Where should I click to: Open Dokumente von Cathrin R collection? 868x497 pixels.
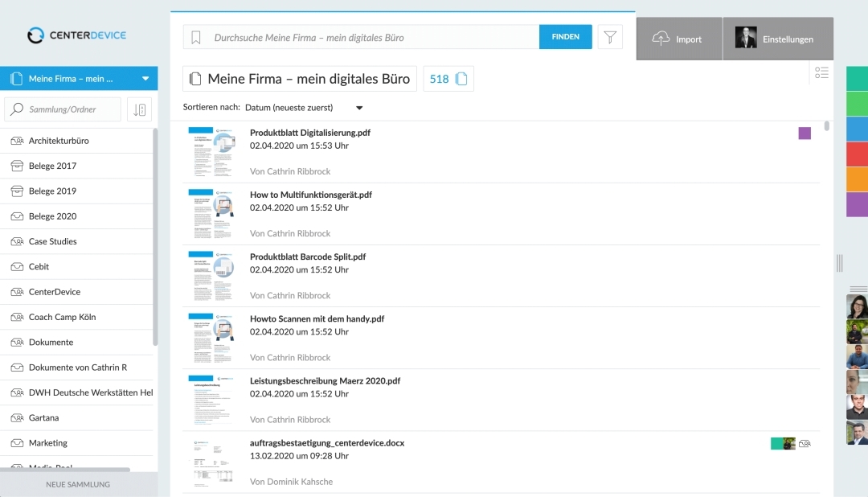(x=77, y=368)
